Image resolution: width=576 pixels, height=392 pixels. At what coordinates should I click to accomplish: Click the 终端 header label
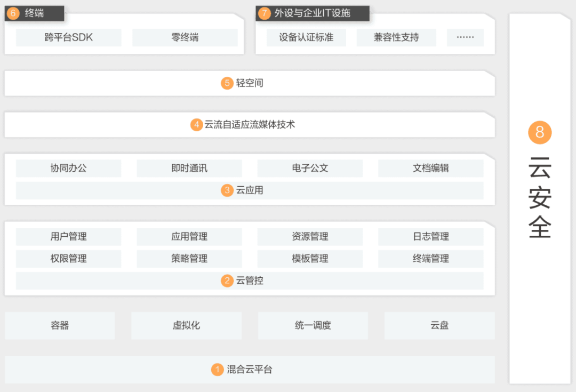pos(35,13)
